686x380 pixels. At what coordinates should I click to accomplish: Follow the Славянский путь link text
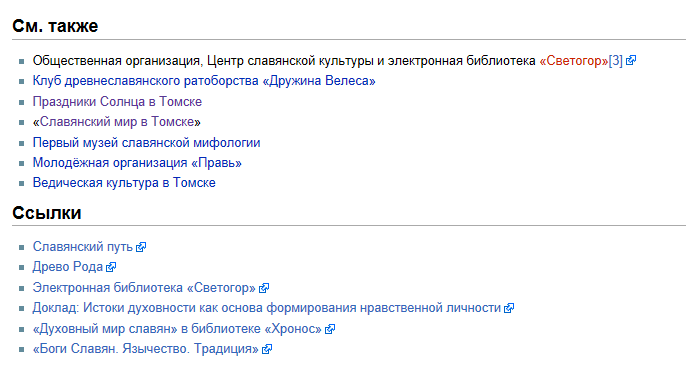pyautogui.click(x=83, y=247)
